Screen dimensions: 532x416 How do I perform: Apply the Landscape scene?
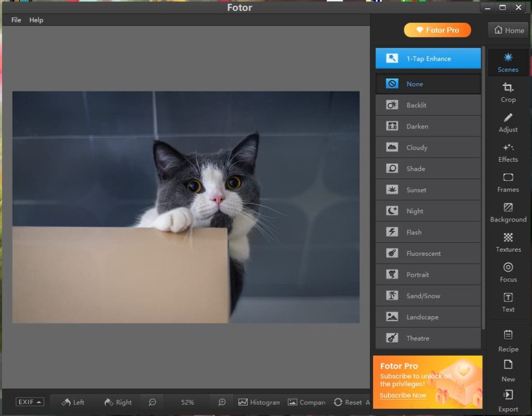click(428, 317)
